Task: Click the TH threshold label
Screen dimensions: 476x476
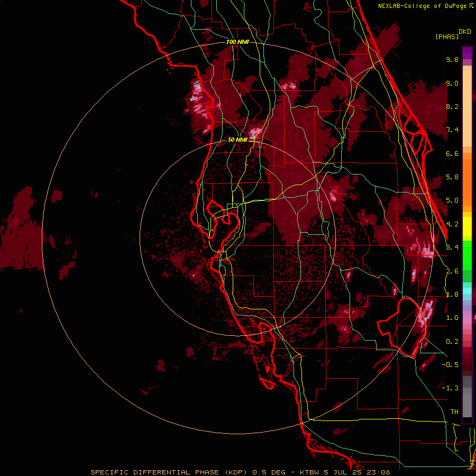Action: [x=454, y=412]
